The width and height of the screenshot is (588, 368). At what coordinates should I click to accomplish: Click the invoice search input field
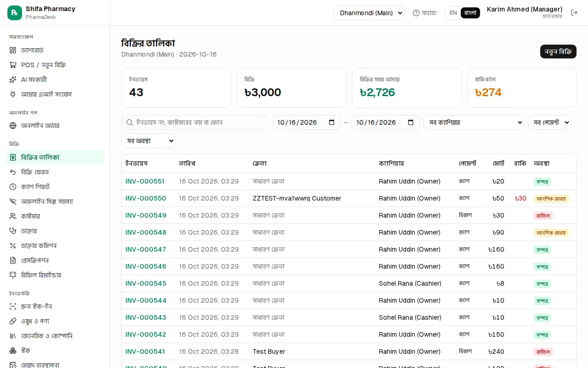pyautogui.click(x=195, y=122)
